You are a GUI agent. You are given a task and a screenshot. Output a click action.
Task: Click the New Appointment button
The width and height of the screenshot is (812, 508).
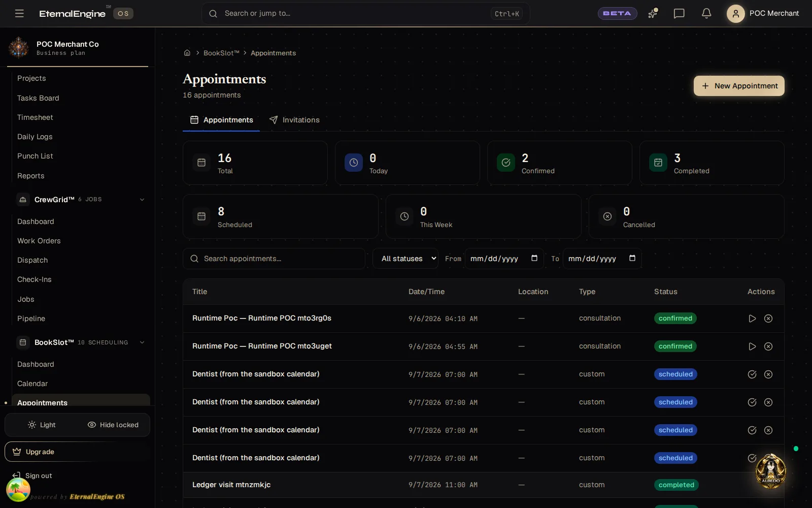(x=739, y=86)
